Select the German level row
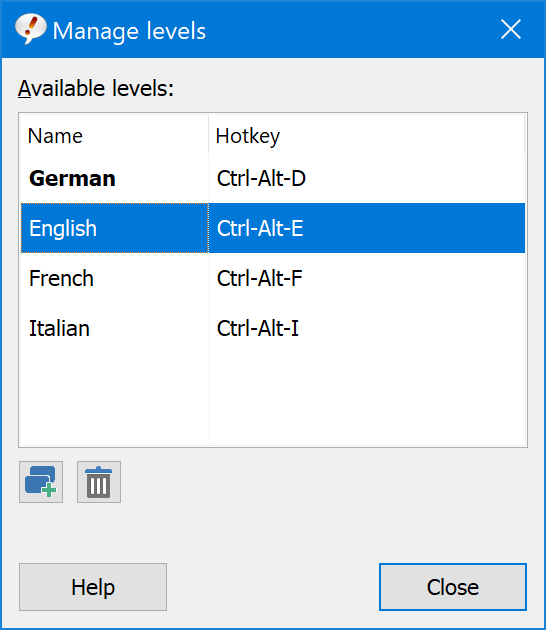 (273, 178)
